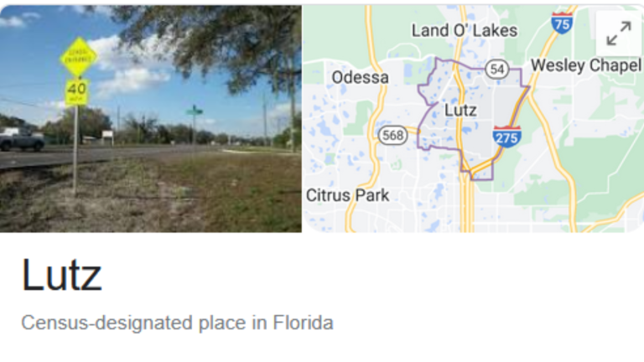This screenshot has height=362, width=644.
Task: Click the Lutz title heading
Action: [x=61, y=274]
